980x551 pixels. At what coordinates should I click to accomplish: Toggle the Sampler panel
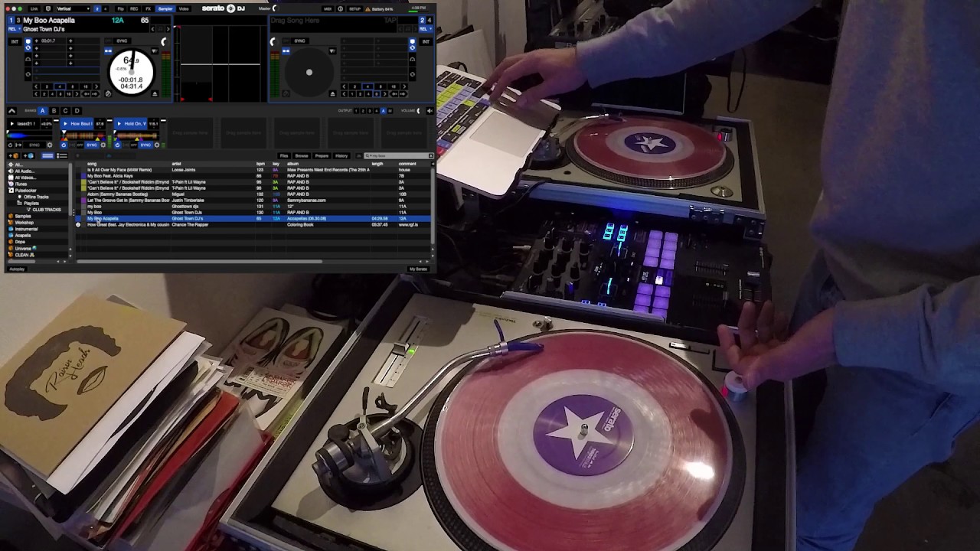(x=165, y=9)
